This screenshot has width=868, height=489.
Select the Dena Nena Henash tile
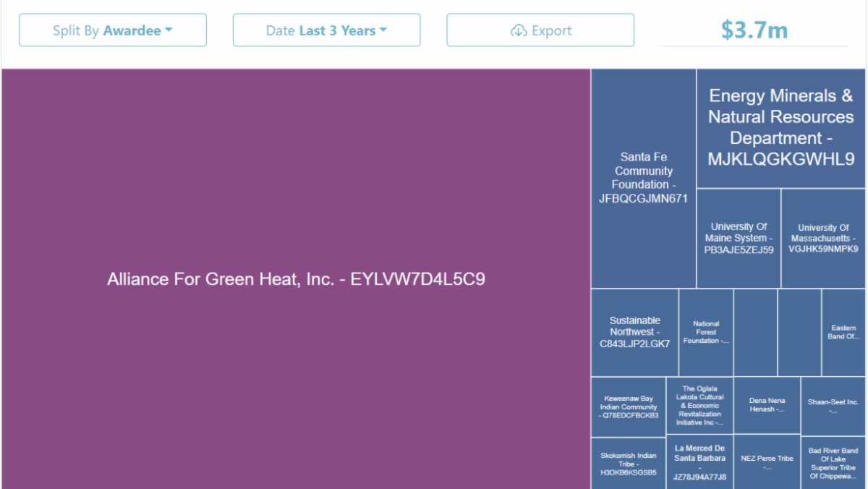pyautogui.click(x=767, y=405)
